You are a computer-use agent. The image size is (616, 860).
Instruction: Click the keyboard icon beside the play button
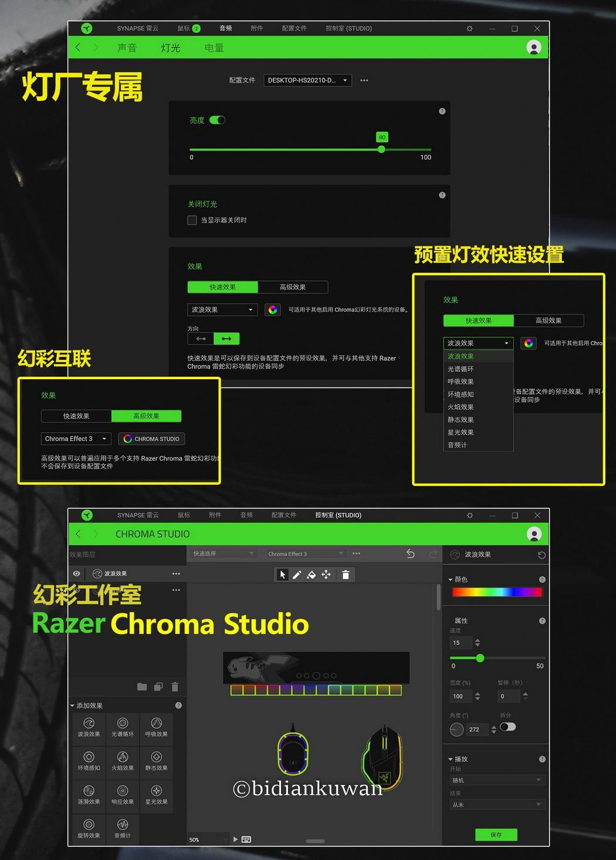pyautogui.click(x=246, y=839)
